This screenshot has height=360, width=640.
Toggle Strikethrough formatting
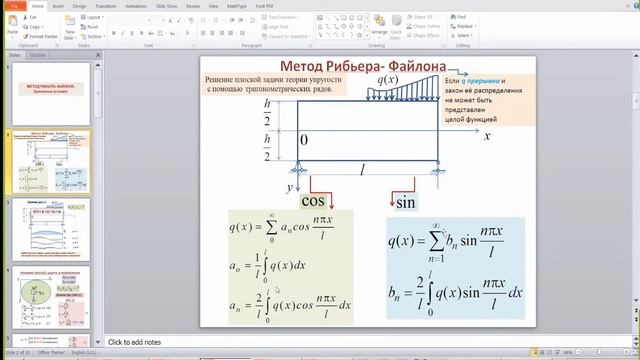pyautogui.click(x=151, y=33)
